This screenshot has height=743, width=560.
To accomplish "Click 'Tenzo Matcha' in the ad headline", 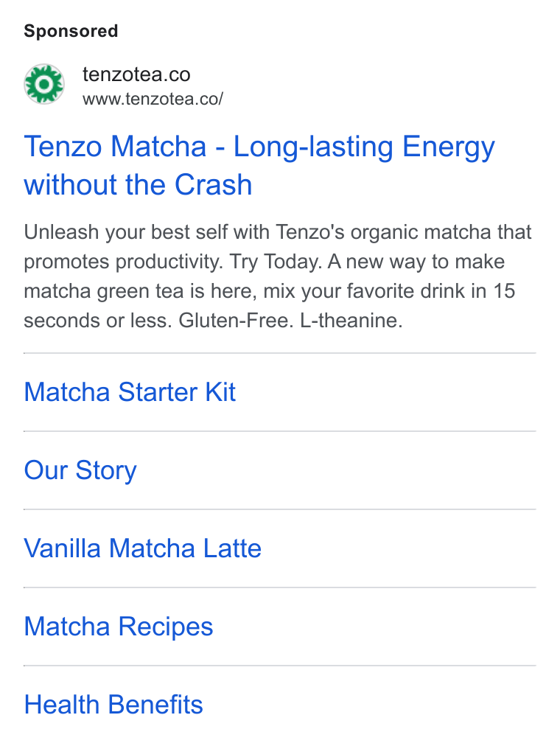I will 116,146.
